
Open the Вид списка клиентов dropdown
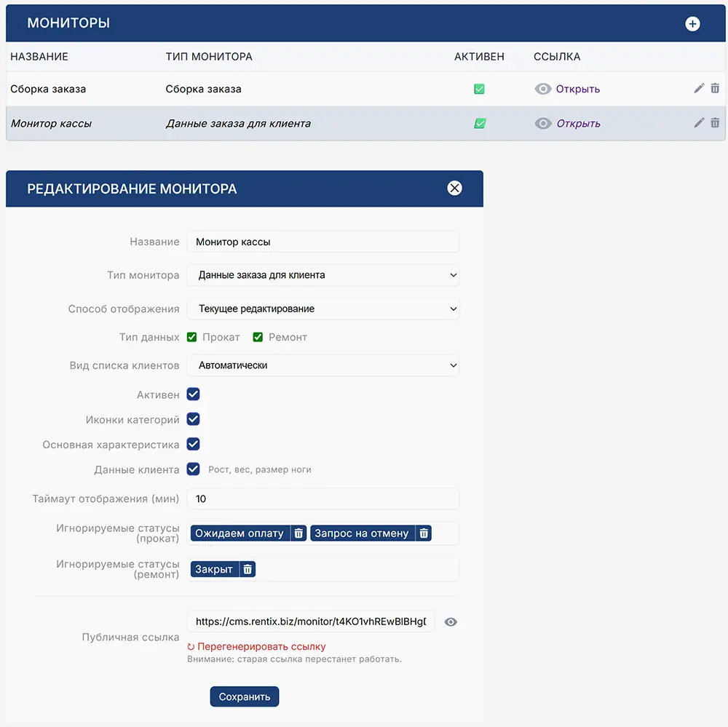[323, 365]
